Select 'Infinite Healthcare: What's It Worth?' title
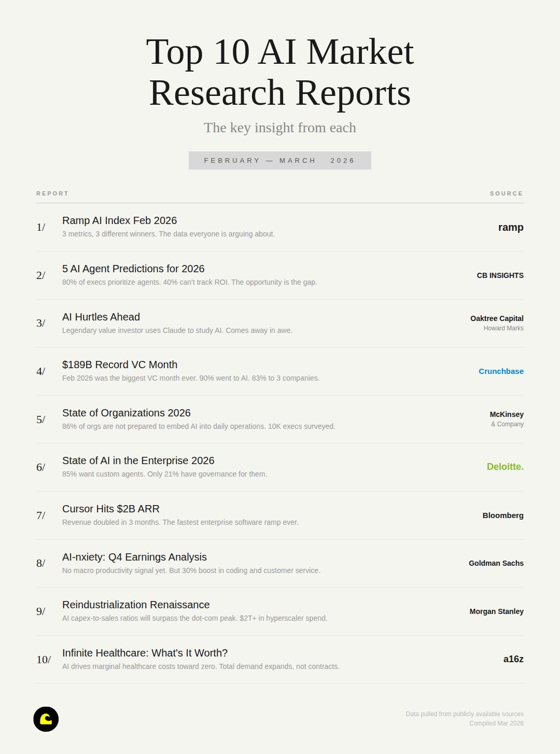This screenshot has height=754, width=560. (145, 653)
